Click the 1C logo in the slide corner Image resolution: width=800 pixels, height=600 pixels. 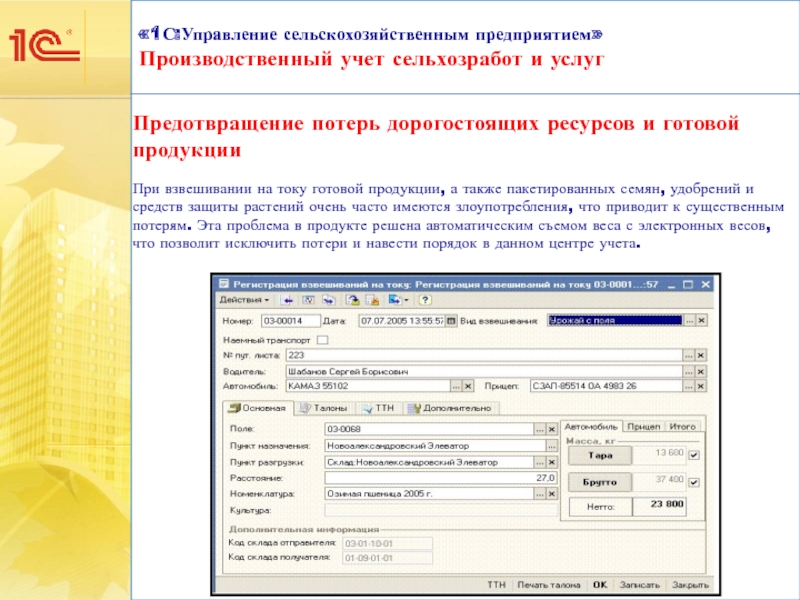click(44, 46)
